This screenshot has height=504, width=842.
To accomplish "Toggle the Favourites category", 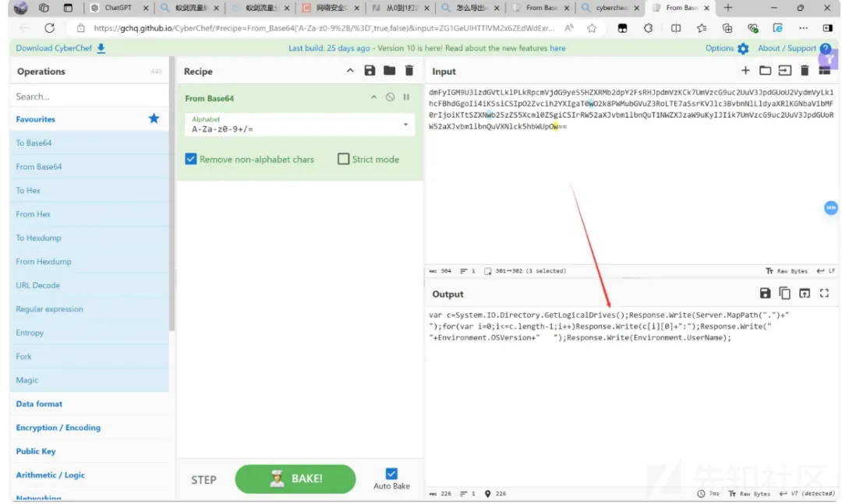I will click(x=89, y=118).
